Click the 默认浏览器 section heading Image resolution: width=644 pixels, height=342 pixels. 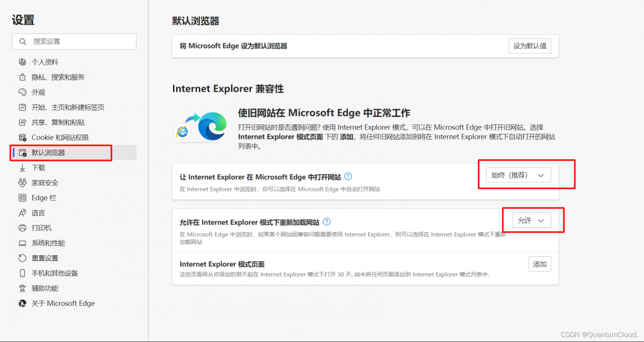pyautogui.click(x=196, y=21)
